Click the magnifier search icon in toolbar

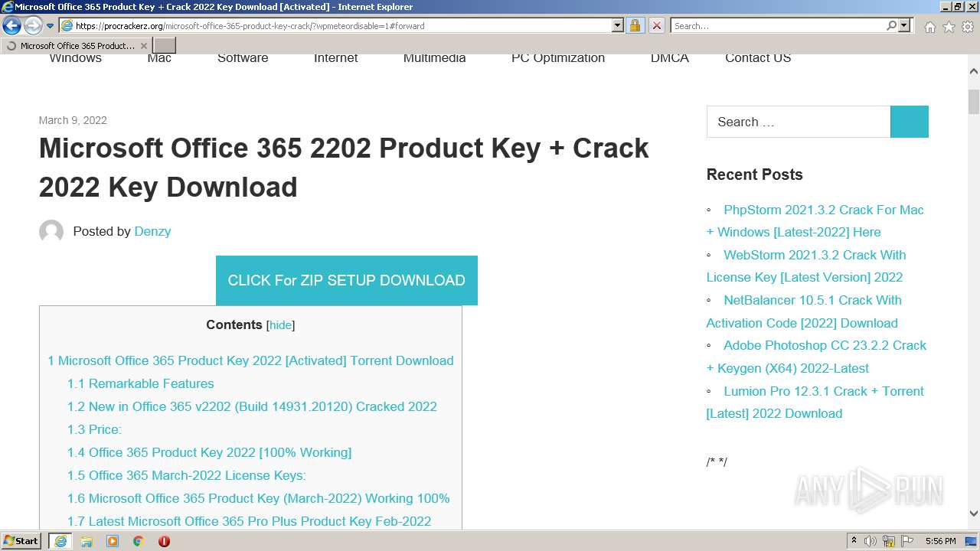click(891, 25)
